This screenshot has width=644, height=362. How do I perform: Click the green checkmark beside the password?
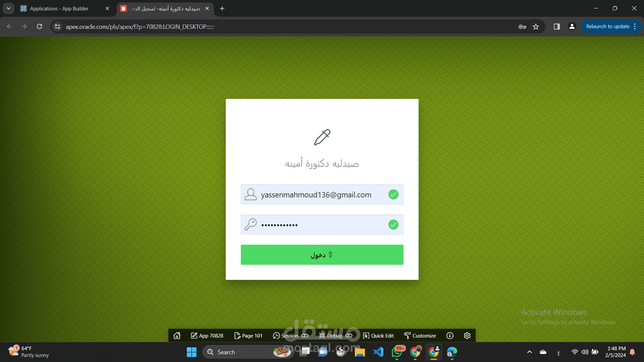coord(393,225)
